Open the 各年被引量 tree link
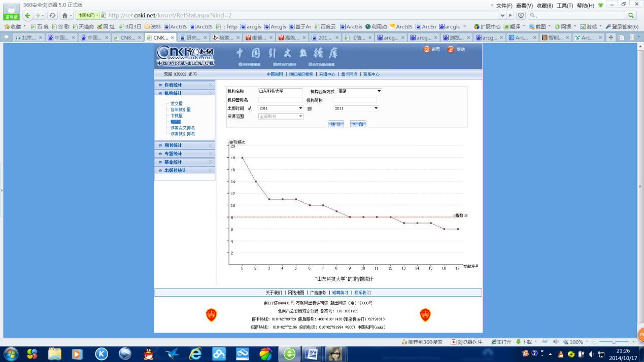644x362 pixels. click(x=181, y=110)
